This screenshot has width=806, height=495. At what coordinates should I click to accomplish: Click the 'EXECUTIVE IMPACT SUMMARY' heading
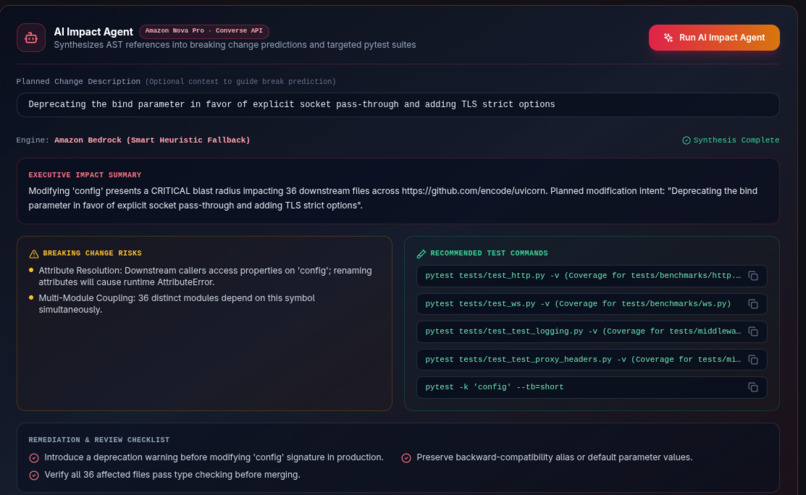tap(85, 175)
